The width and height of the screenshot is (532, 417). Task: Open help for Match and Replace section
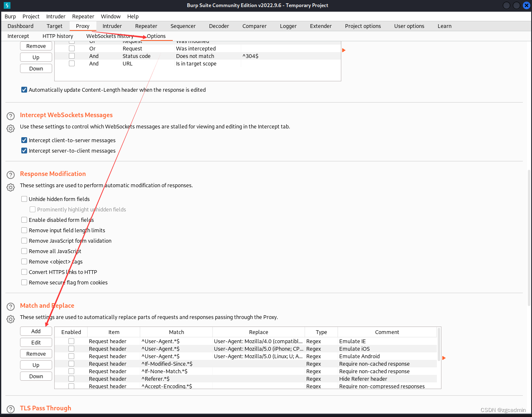[11, 307]
